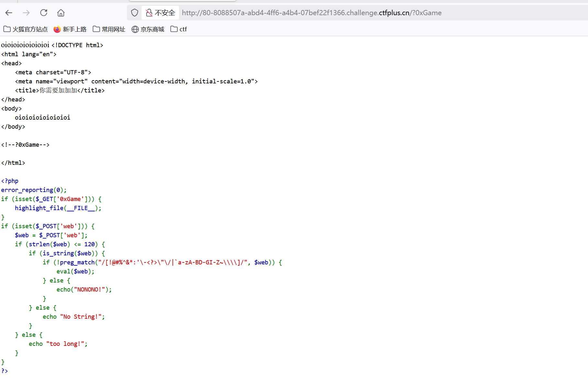The height and width of the screenshot is (383, 588).
Task: Go back to the previous page
Action: point(9,13)
